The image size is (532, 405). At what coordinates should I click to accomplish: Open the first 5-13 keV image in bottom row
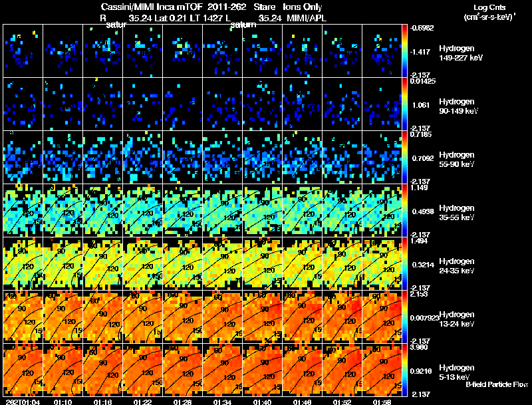tap(23, 370)
